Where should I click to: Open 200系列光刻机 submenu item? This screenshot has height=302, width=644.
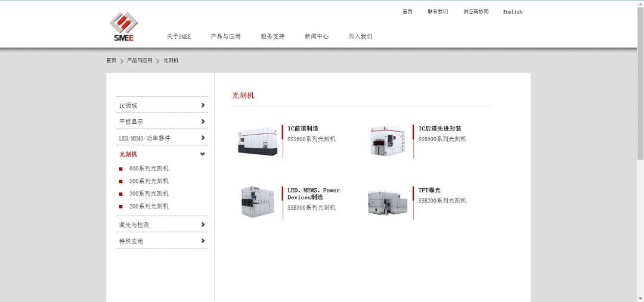[x=148, y=206]
